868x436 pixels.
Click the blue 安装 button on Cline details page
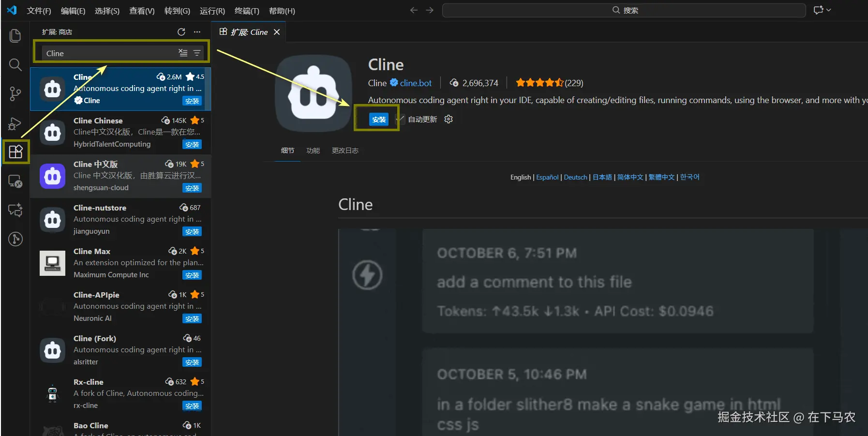(379, 119)
